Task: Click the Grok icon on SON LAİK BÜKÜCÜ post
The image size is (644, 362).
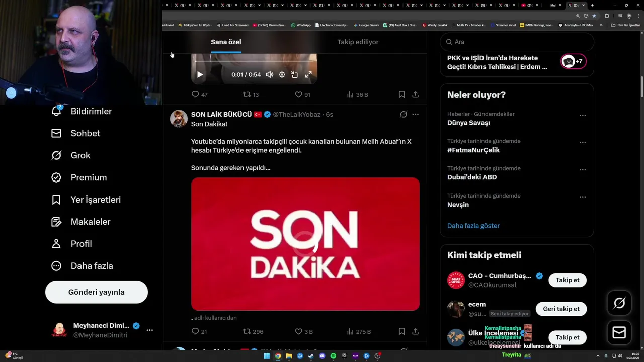Action: pyautogui.click(x=404, y=114)
